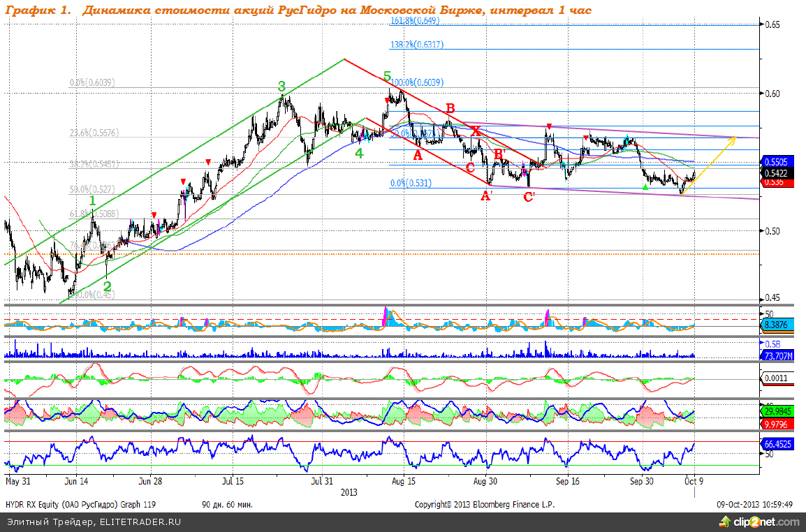The height and width of the screenshot is (532, 806).
Task: Select the blue 0.5505 price tag
Action: (x=777, y=161)
